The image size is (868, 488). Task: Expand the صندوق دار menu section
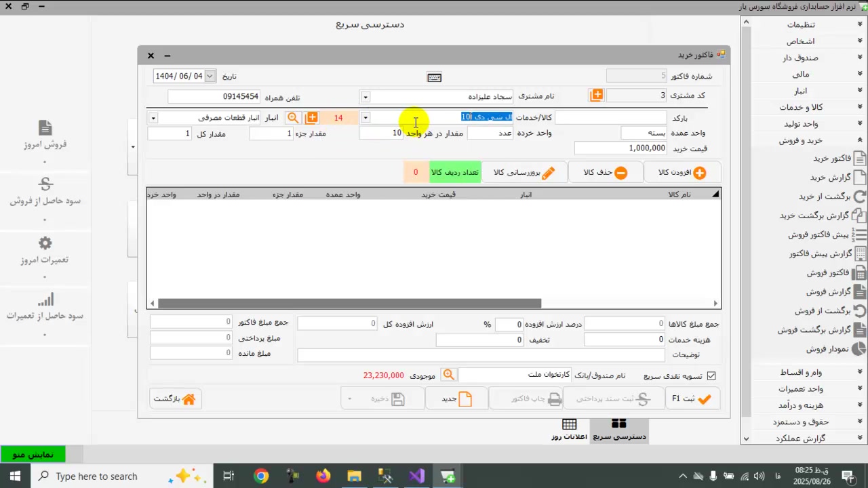click(x=806, y=58)
